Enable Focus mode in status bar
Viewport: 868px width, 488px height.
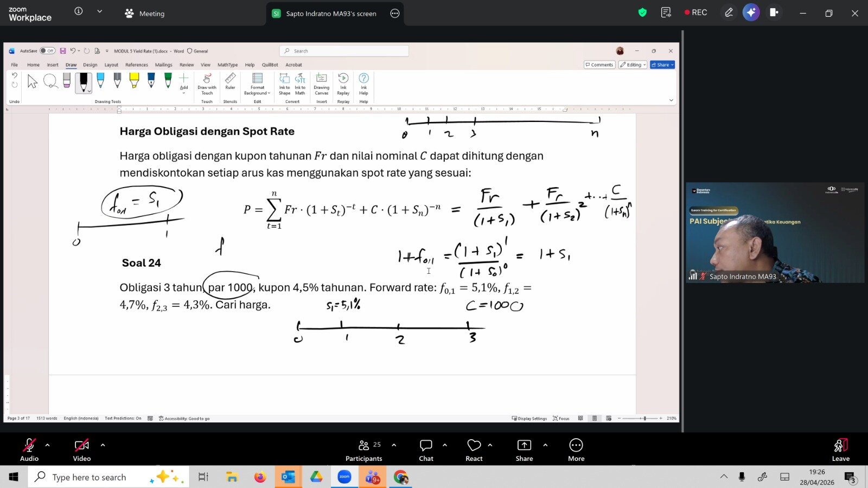[561, 419]
